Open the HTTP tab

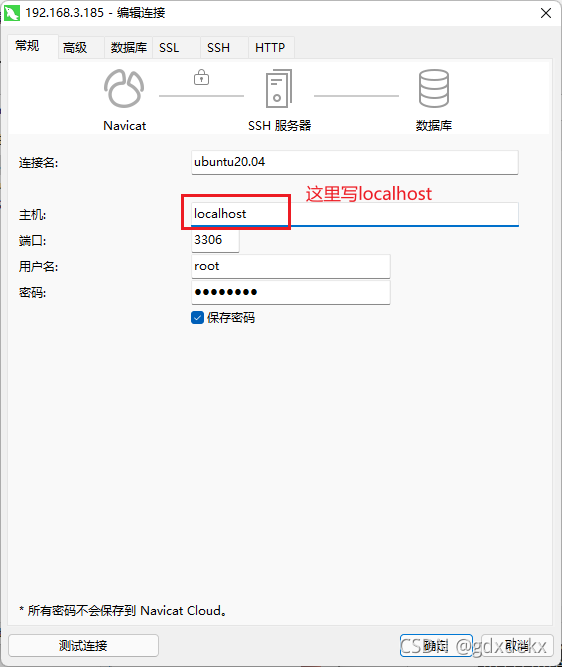[270, 47]
